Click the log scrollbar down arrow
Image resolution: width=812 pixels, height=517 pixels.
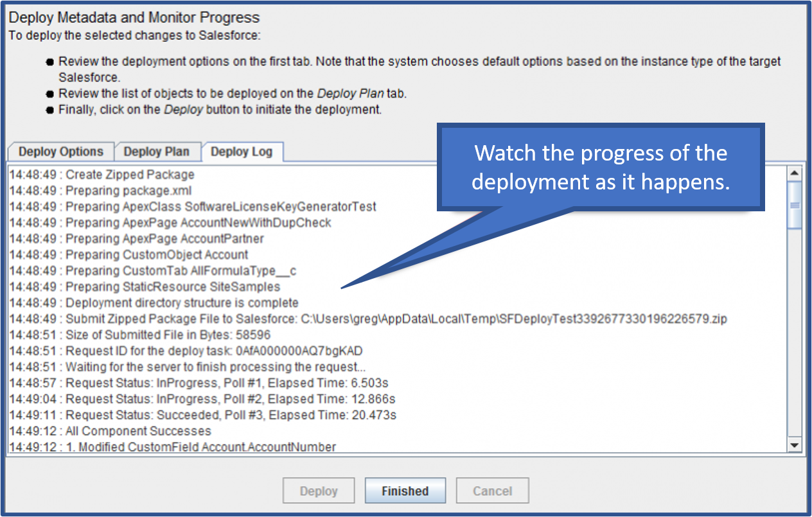coord(795,445)
